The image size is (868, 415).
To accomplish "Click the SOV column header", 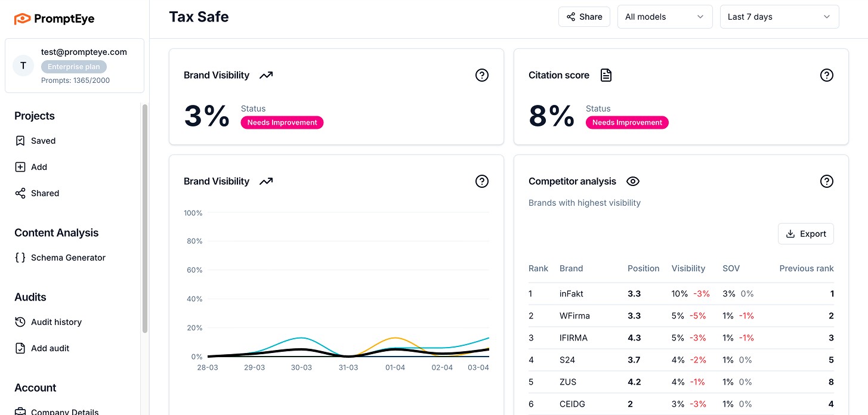I will pos(731,268).
